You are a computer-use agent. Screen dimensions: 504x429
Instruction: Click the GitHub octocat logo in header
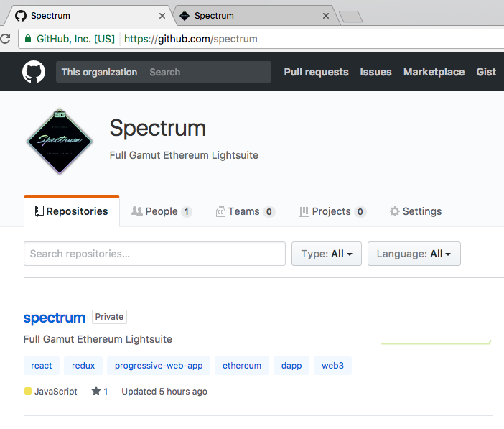click(34, 72)
